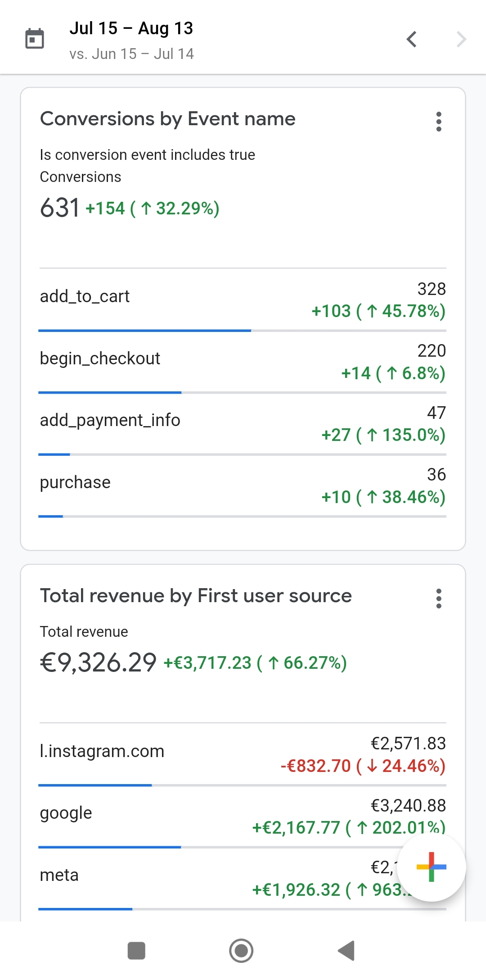Tap the next date period arrow

461,39
